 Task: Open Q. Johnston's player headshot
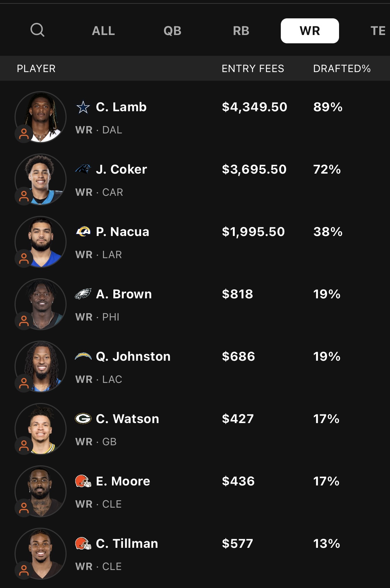(41, 367)
